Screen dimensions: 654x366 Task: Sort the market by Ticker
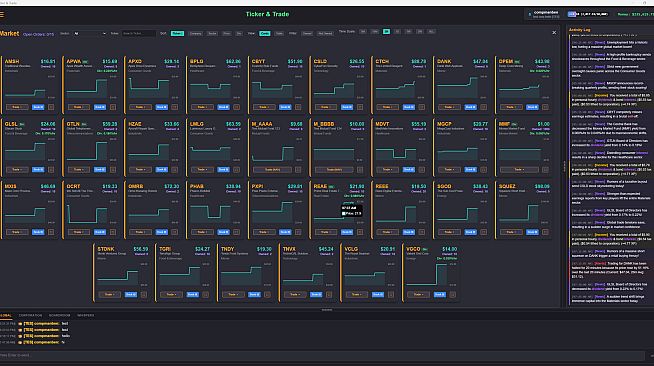point(177,33)
